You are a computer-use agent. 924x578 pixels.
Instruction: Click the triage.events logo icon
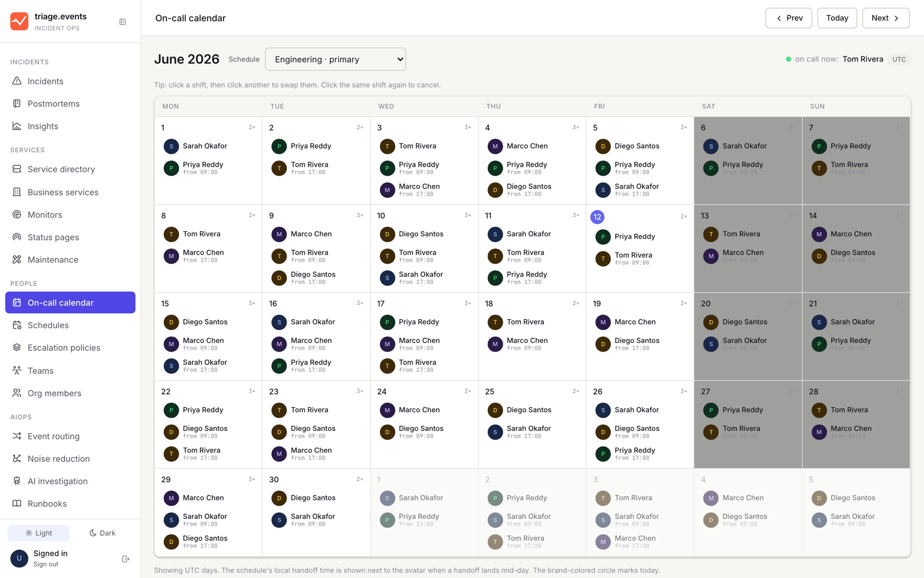19,21
